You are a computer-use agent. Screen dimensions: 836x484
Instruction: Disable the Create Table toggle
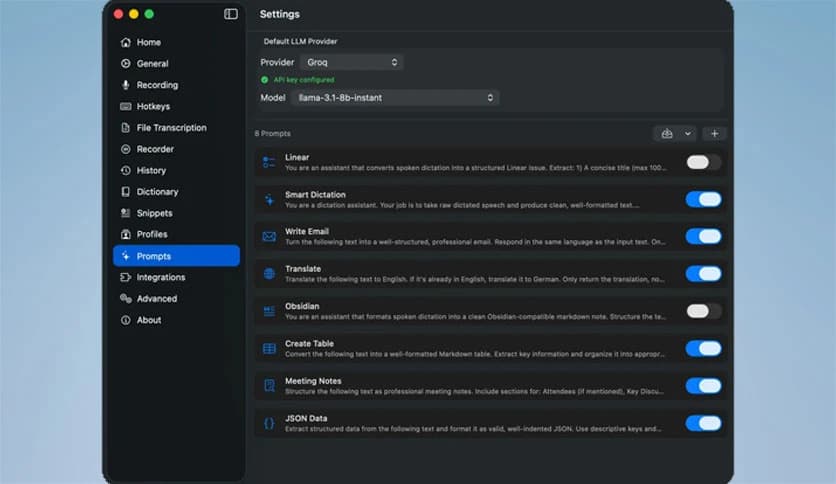tap(703, 349)
